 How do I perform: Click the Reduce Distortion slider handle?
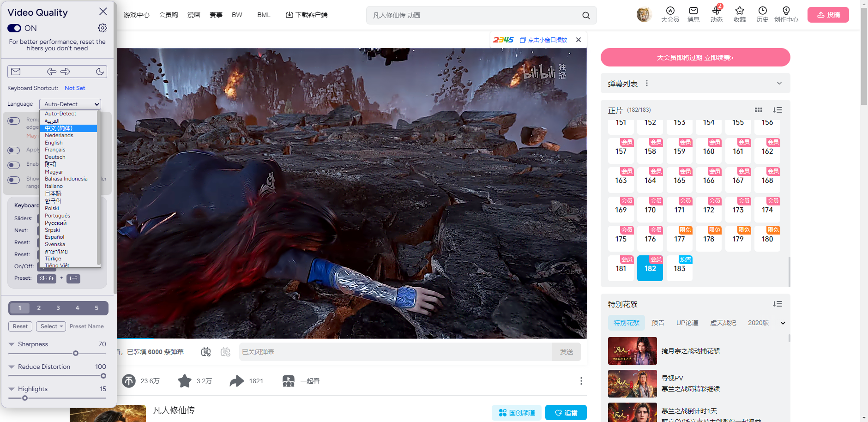tap(103, 376)
